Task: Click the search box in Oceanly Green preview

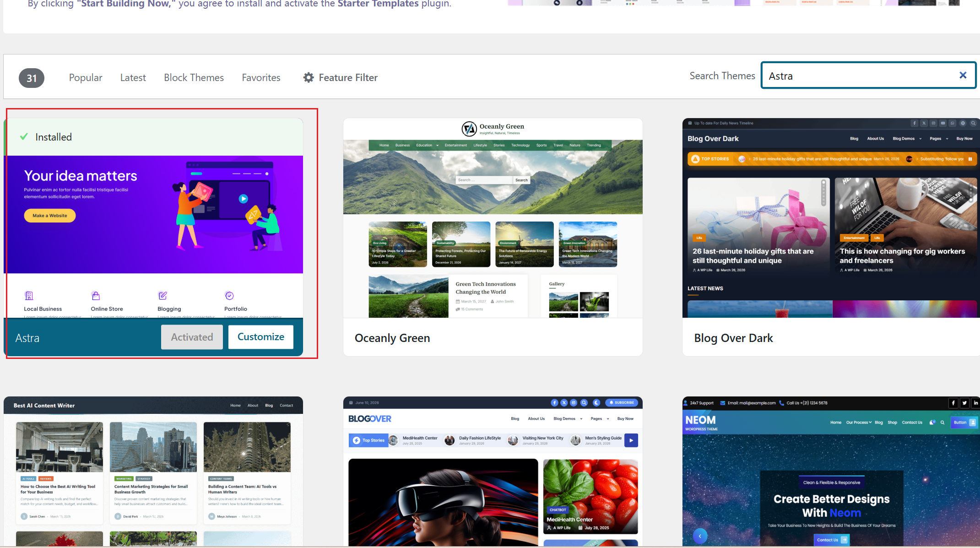Action: [x=484, y=180]
